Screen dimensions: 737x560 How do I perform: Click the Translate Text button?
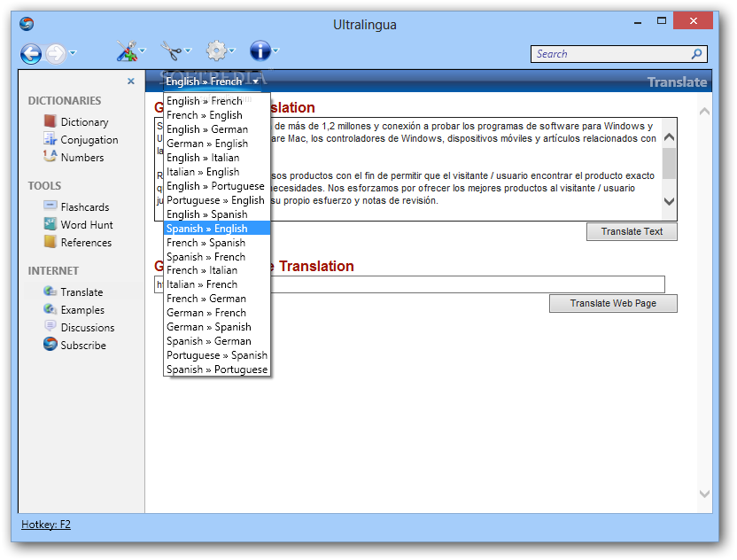[x=632, y=231]
